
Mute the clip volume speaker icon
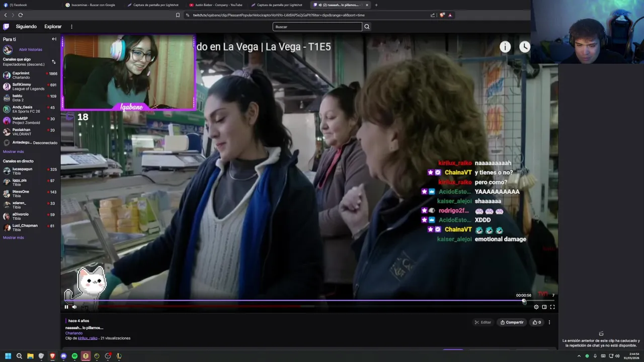(x=74, y=307)
